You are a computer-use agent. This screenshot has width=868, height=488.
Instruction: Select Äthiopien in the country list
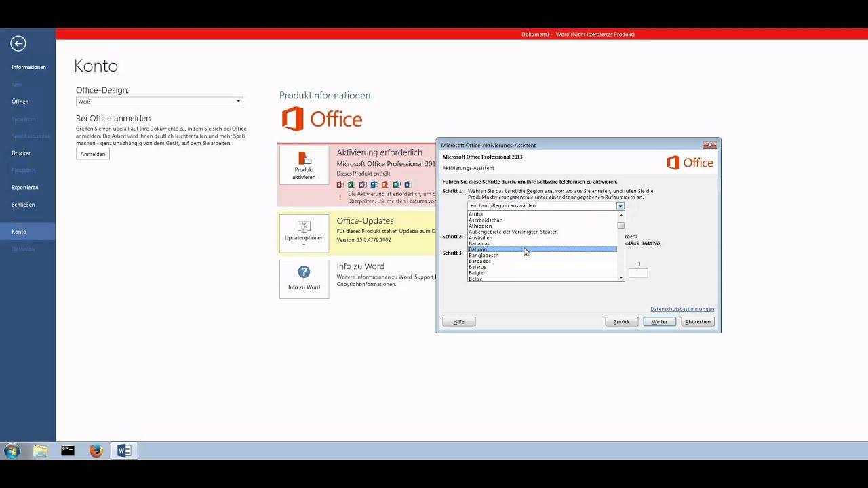[542, 226]
